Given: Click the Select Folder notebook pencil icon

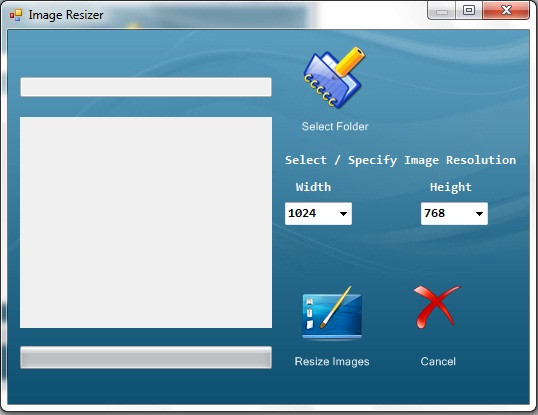Looking at the screenshot, I should (x=334, y=78).
